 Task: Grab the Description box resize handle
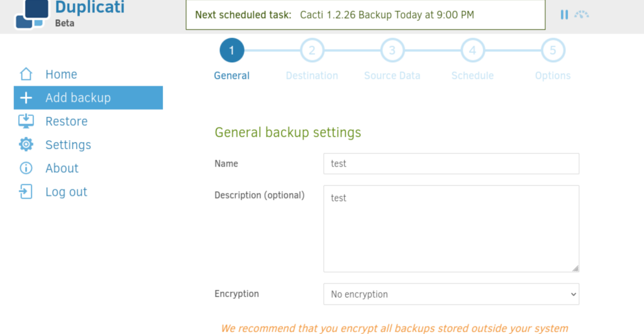click(575, 268)
